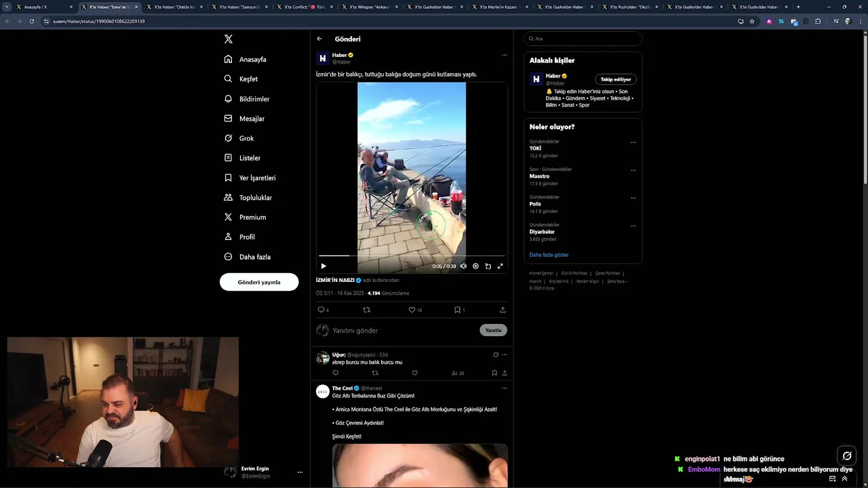Click Daha fazla göster link

549,255
